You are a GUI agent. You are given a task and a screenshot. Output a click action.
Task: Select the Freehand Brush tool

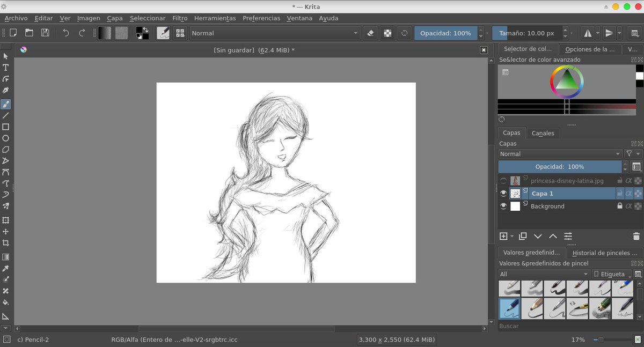pyautogui.click(x=6, y=104)
